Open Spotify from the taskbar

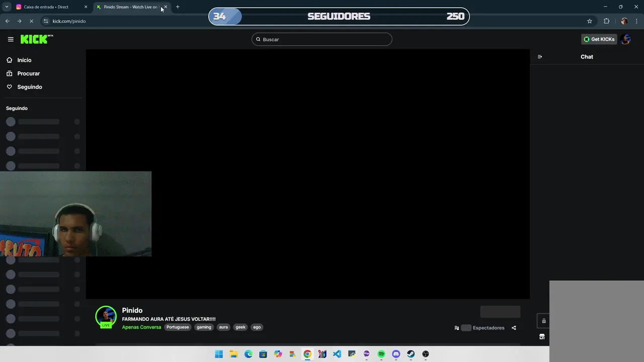(x=381, y=354)
